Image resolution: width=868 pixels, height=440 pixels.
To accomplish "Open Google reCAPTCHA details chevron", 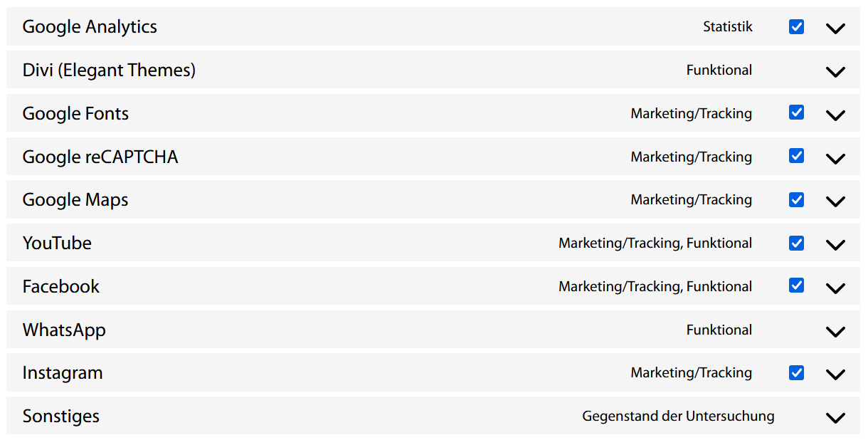I will (835, 159).
